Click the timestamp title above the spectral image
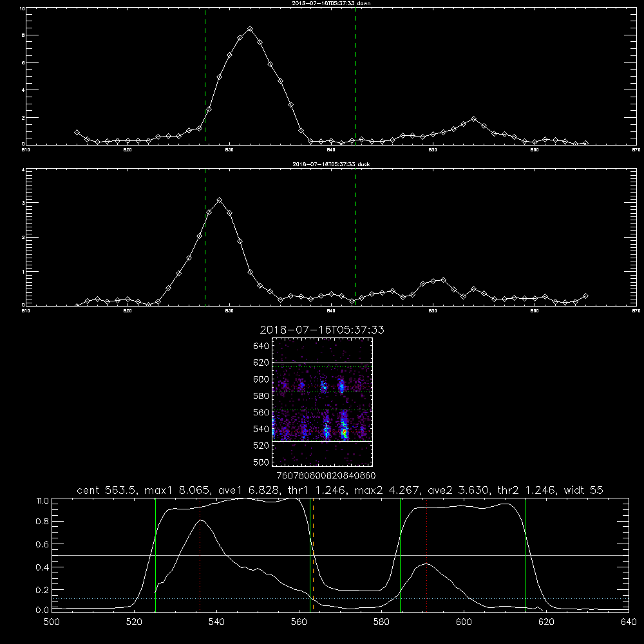The image size is (644, 644). coord(322,330)
